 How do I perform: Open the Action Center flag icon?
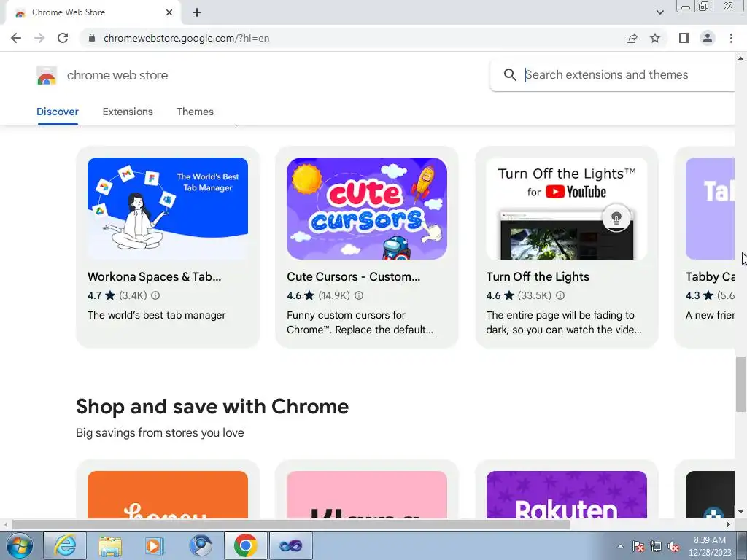tap(638, 547)
